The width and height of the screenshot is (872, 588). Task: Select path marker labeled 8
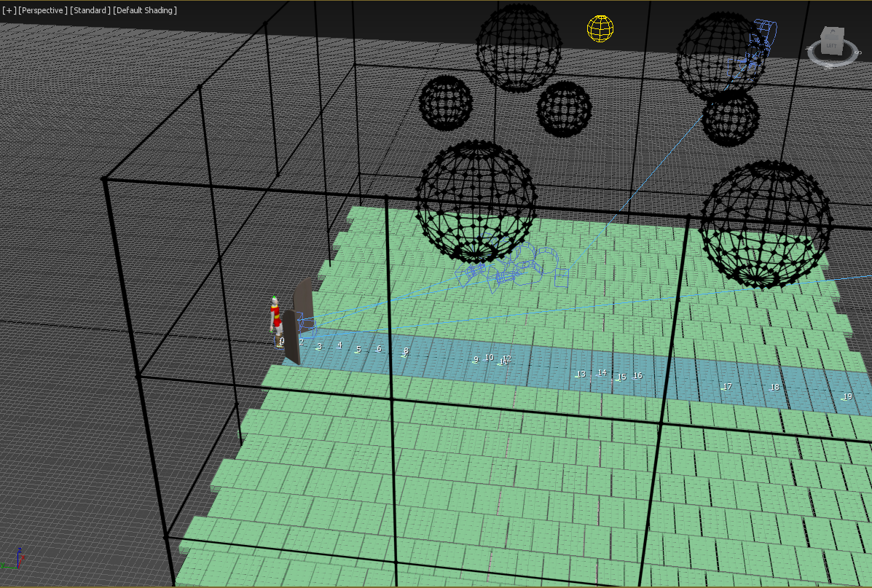406,351
